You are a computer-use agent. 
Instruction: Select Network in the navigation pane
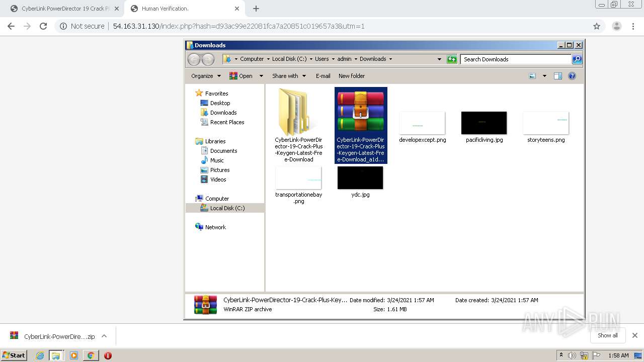click(215, 227)
